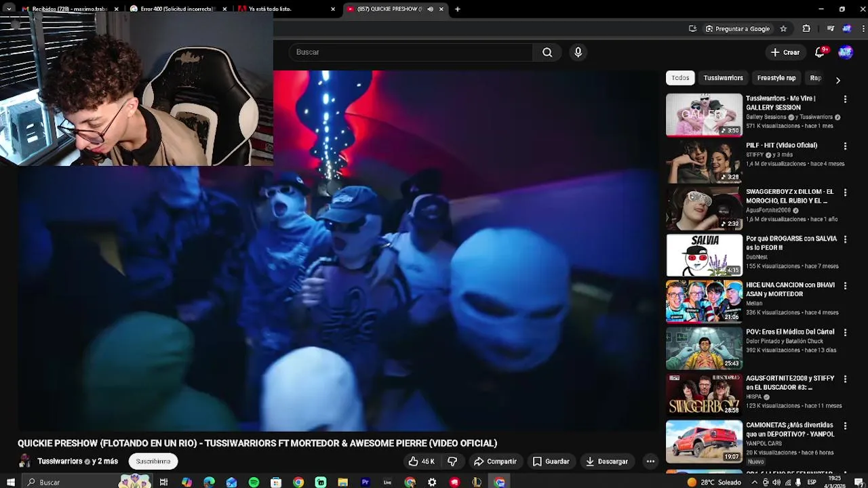Open options for POV: Eres El Médico video

[x=845, y=332]
